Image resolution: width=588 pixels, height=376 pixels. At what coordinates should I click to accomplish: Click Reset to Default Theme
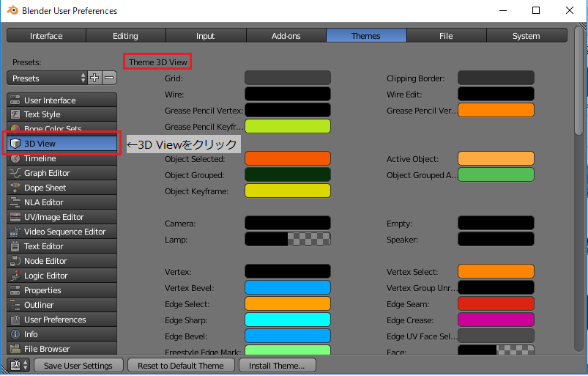(x=181, y=365)
